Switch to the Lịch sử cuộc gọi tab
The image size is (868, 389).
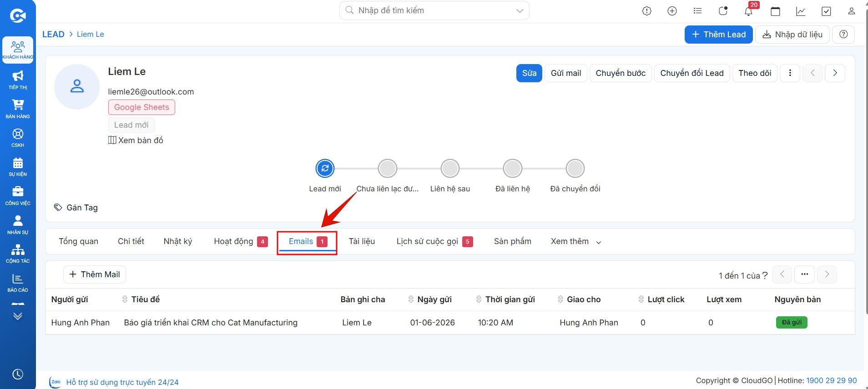coord(434,241)
